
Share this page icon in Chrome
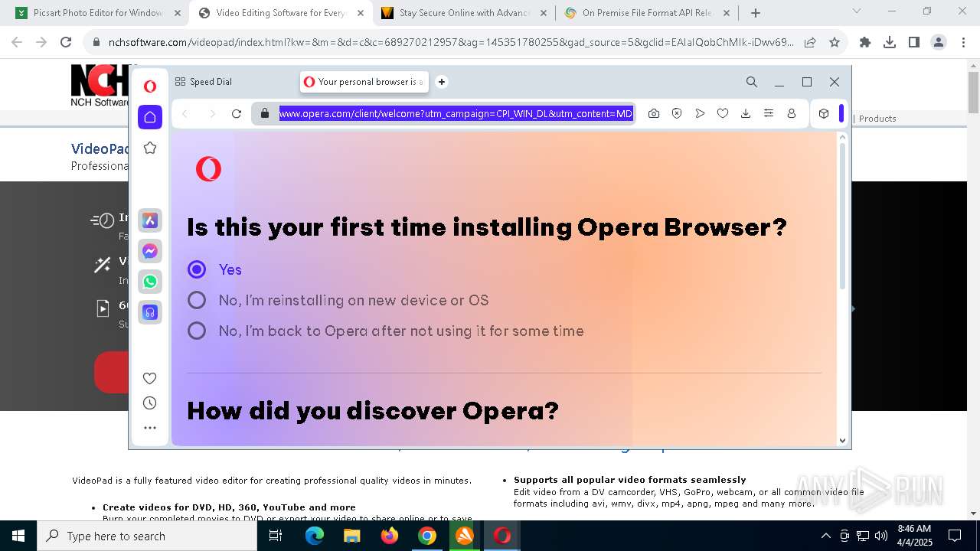click(810, 43)
